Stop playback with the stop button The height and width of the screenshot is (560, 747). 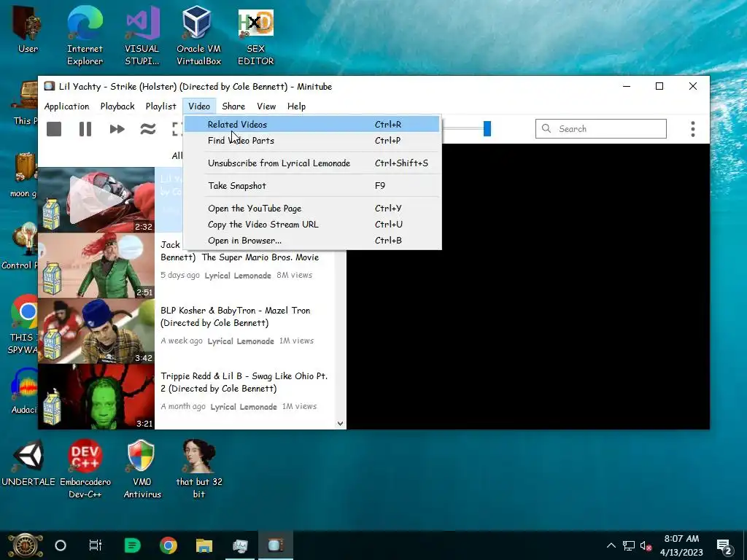point(54,129)
